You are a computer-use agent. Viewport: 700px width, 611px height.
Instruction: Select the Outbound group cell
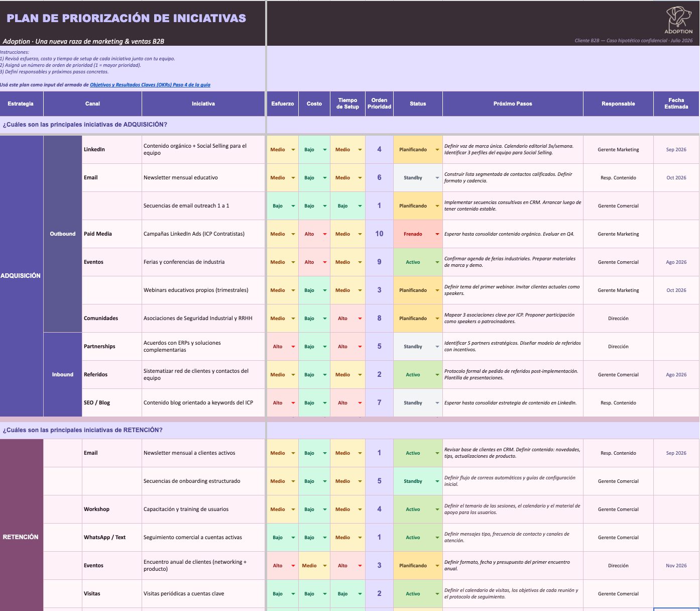[x=63, y=234]
